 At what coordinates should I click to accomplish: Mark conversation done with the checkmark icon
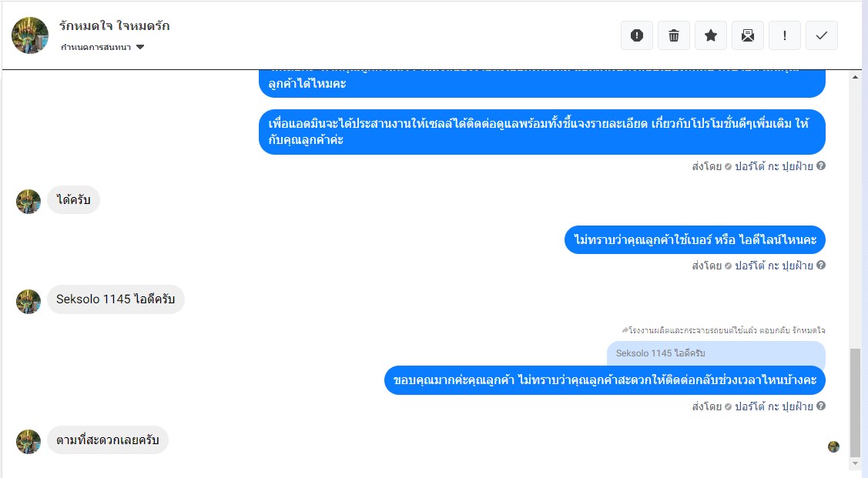pos(822,35)
